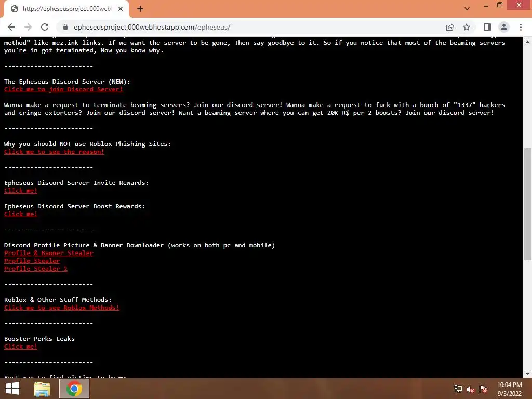This screenshot has width=532, height=399.
Task: Open 'Click me!' under Boost Rewards
Action: coord(21,214)
